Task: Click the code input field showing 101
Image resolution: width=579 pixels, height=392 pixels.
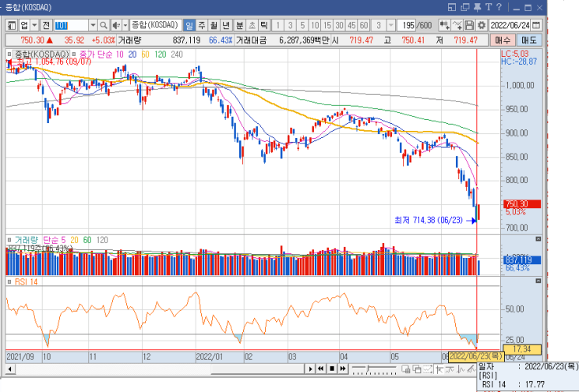Action: click(71, 25)
